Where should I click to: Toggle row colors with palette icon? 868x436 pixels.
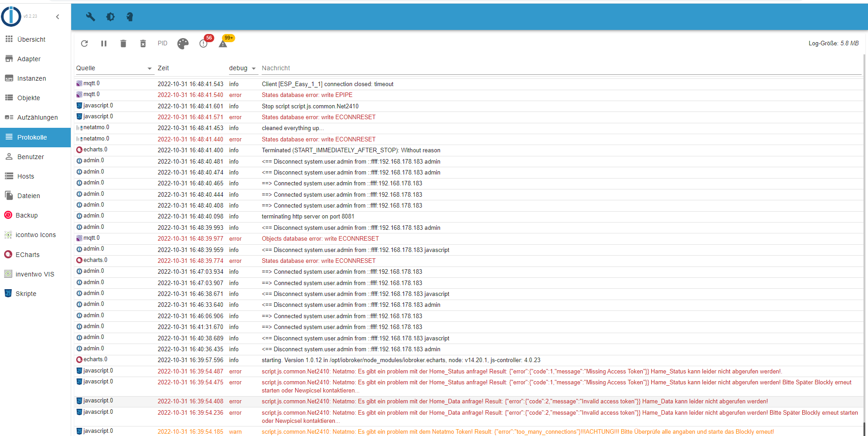[183, 44]
